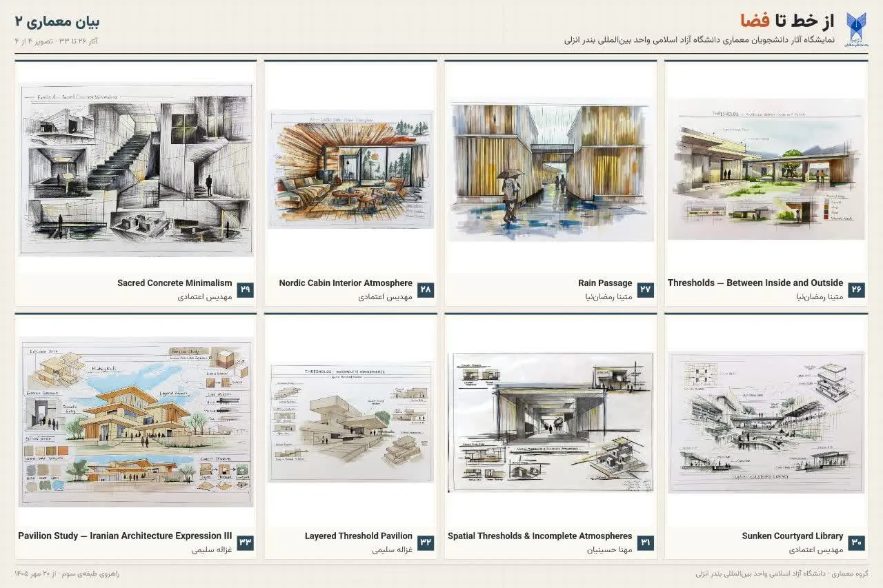Click number badge ۲۶ beside the Thresholds title
Viewport: 883px width, 588px height.
[x=856, y=290]
